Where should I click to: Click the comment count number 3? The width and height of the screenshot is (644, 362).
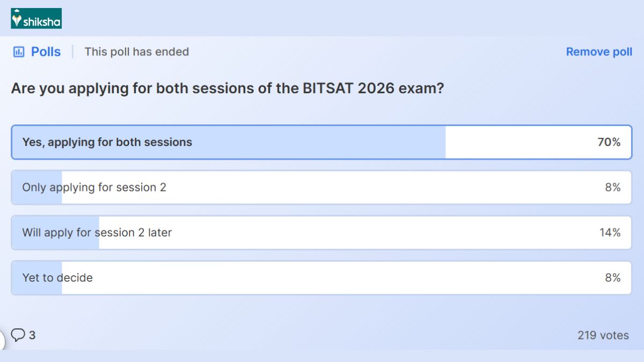coord(32,335)
